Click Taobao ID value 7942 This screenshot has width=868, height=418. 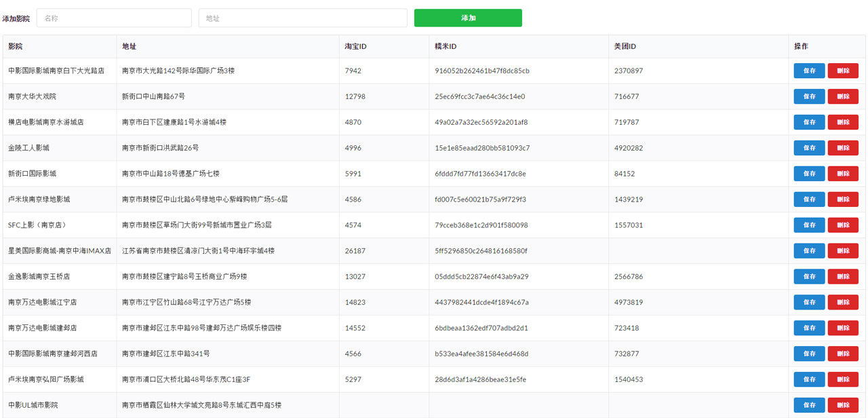coord(353,71)
